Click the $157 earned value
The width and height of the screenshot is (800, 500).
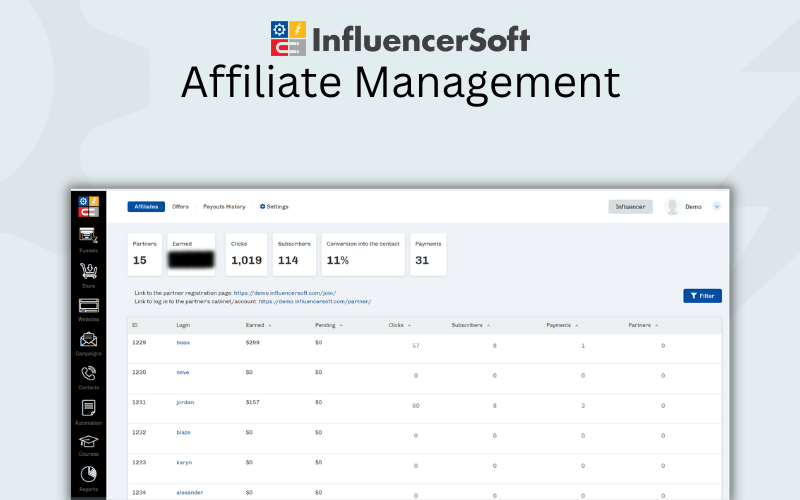coord(253,403)
